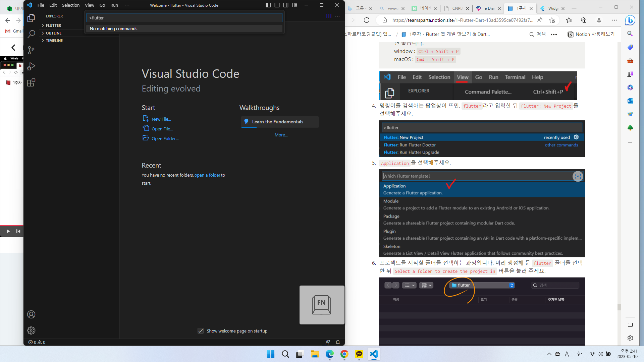
Task: Open notifications bell in status bar
Action: click(338, 342)
